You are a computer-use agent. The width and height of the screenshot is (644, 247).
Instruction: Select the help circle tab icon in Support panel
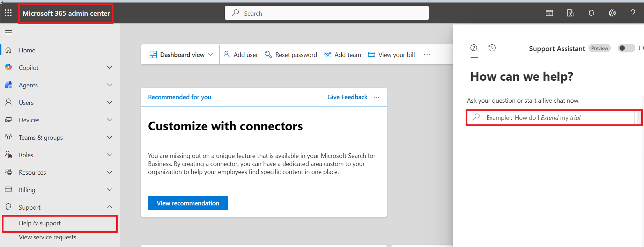pyautogui.click(x=474, y=48)
